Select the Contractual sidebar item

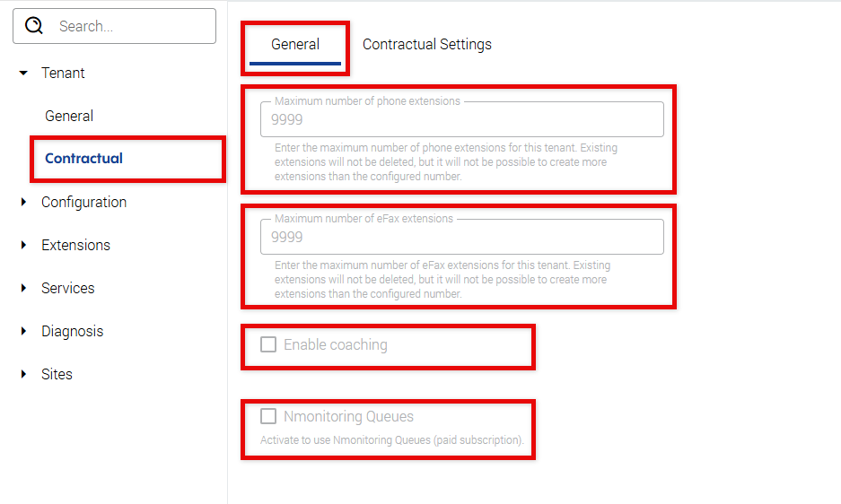pyautogui.click(x=84, y=159)
